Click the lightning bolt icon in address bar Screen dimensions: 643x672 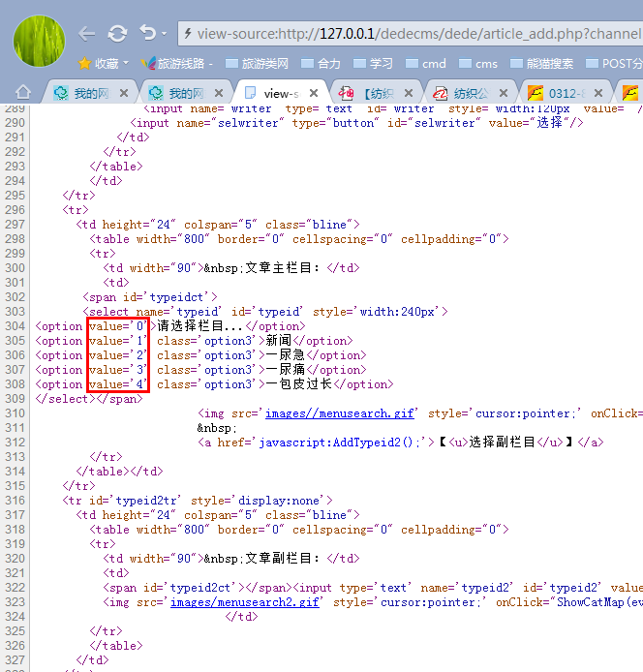pos(188,34)
